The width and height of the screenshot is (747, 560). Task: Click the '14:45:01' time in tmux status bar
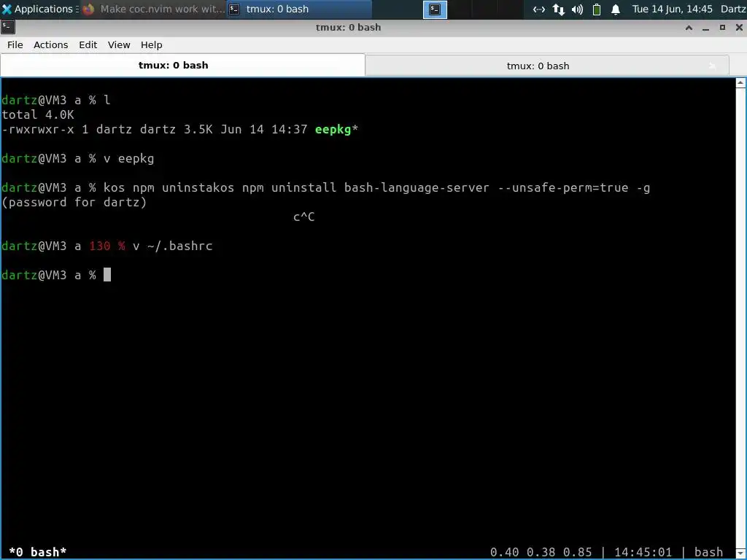[643, 552]
